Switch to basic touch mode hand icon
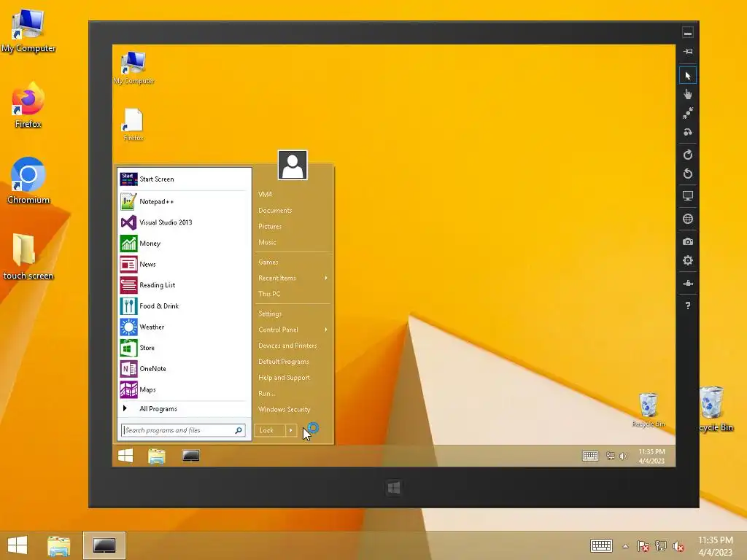 pyautogui.click(x=687, y=94)
